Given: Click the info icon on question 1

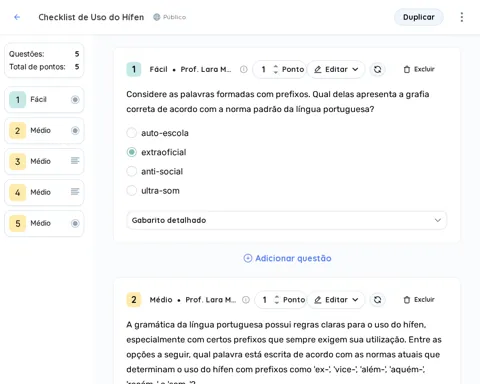Looking at the screenshot, I should pos(244,69).
